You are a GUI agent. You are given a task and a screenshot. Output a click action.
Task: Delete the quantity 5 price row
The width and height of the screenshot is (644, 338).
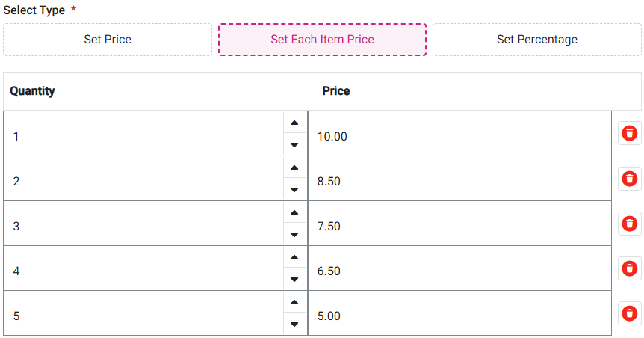tap(630, 313)
